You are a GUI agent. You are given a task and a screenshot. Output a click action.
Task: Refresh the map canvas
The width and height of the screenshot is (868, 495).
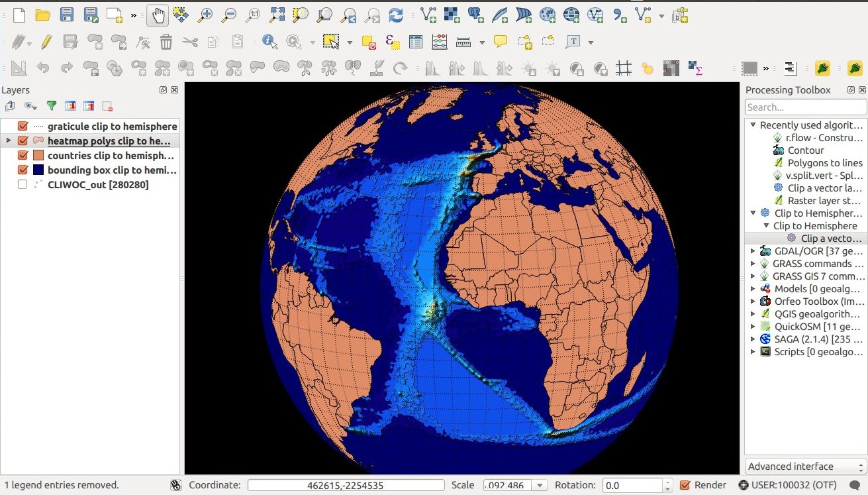pos(396,15)
